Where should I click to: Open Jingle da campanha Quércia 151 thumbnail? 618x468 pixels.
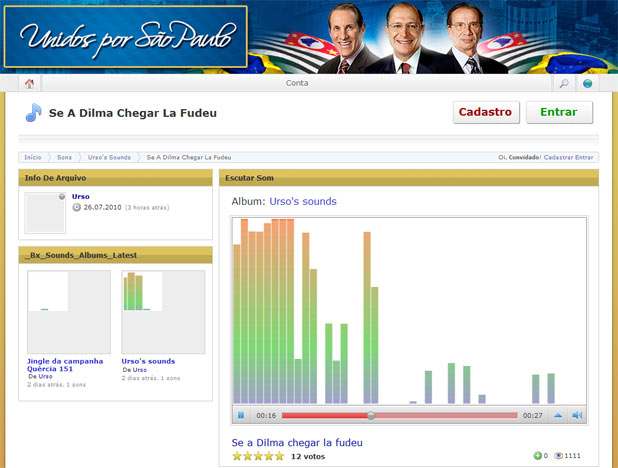pyautogui.click(x=69, y=311)
